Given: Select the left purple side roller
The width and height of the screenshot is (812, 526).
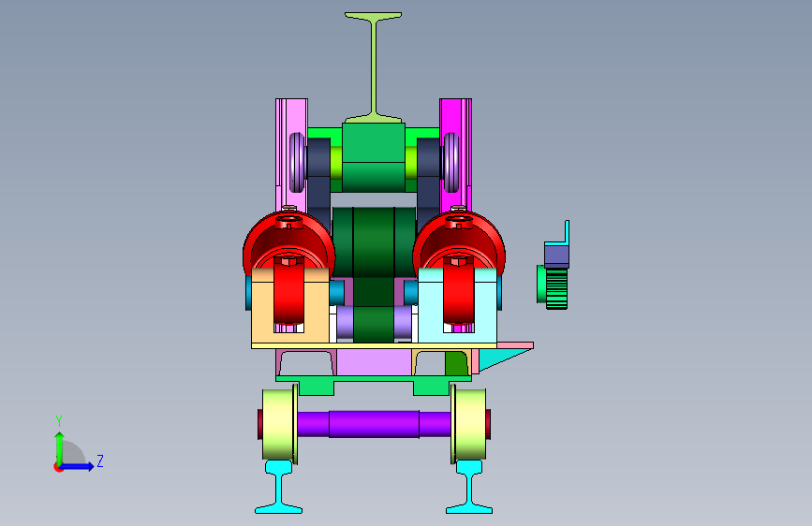Looking at the screenshot, I should pos(297,163).
